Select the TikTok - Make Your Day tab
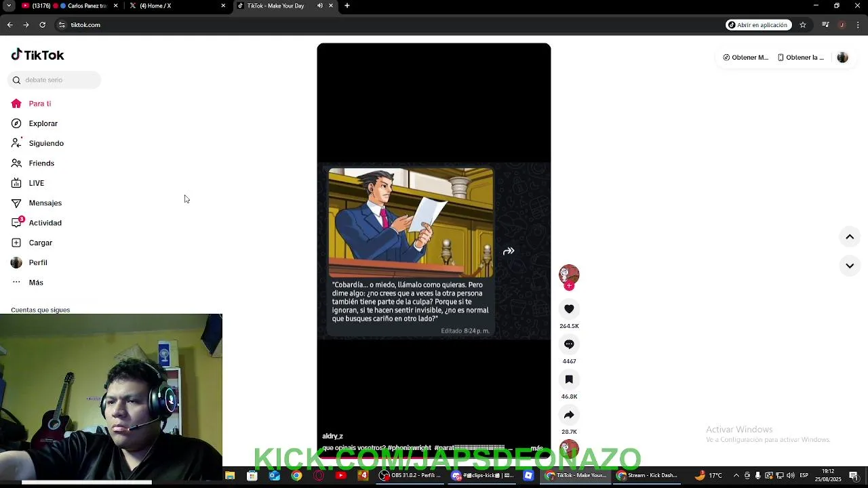Image resolution: width=868 pixels, height=488 pixels. coord(275,5)
